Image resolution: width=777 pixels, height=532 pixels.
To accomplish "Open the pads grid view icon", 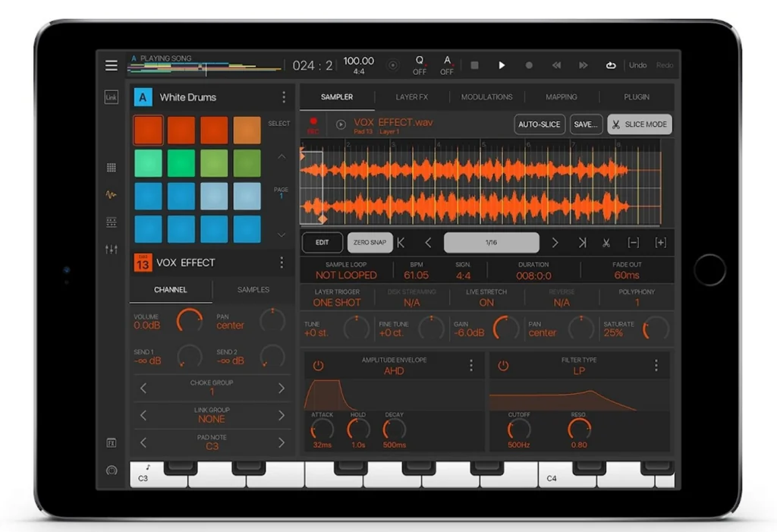I will tap(111, 168).
